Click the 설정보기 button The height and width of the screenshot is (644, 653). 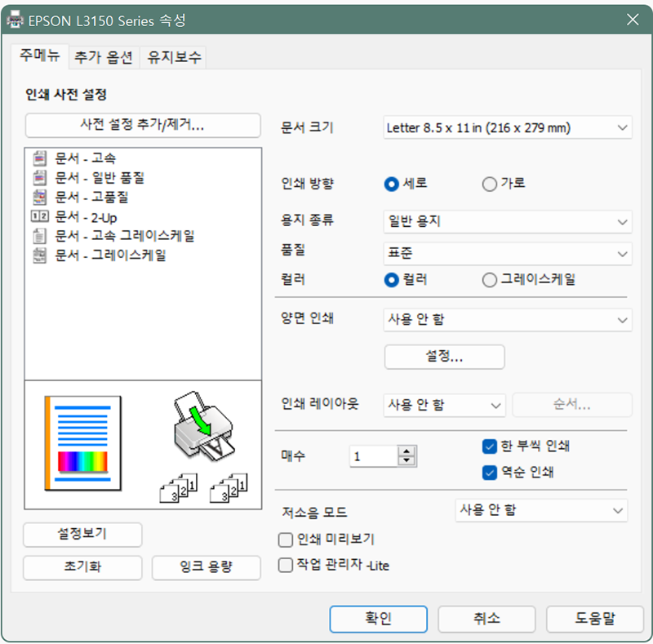[x=82, y=535]
